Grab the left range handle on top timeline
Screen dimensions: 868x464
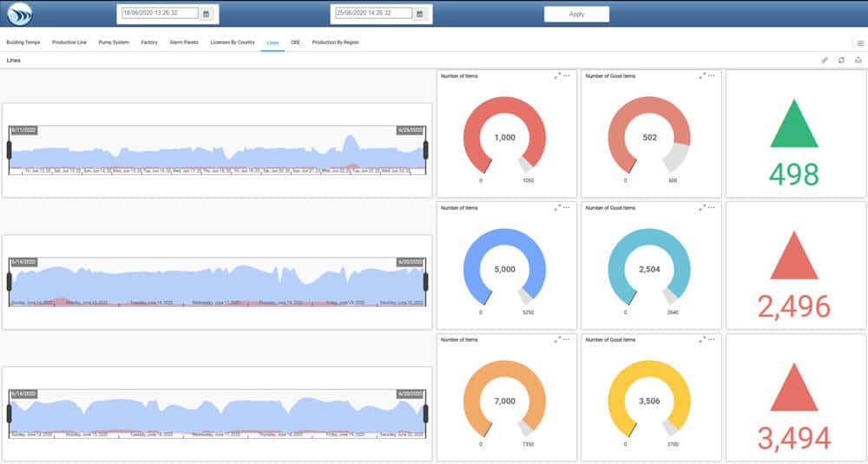tap(10, 150)
